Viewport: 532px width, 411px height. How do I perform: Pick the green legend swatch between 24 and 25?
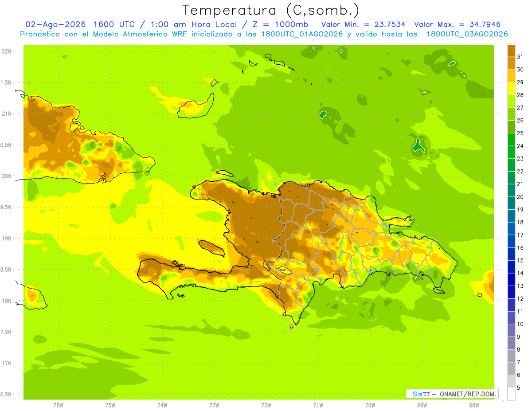[x=511, y=140]
